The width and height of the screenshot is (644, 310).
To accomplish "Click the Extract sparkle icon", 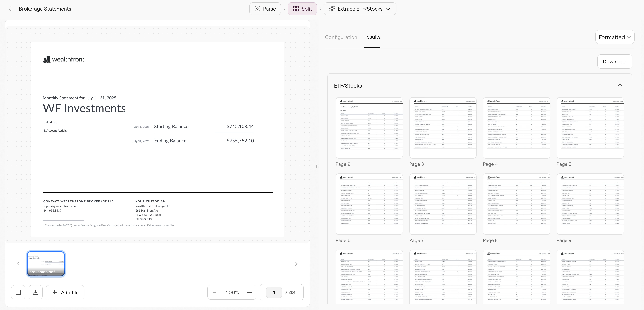I will tap(332, 8).
